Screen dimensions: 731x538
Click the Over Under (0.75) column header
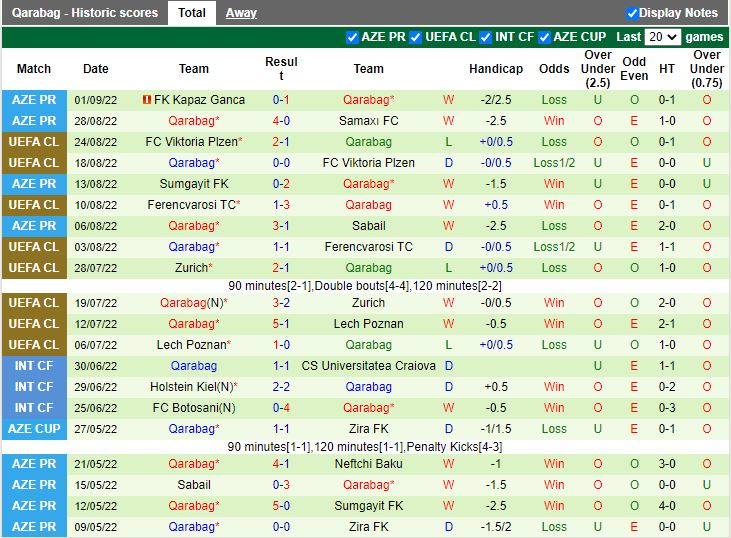click(x=707, y=69)
